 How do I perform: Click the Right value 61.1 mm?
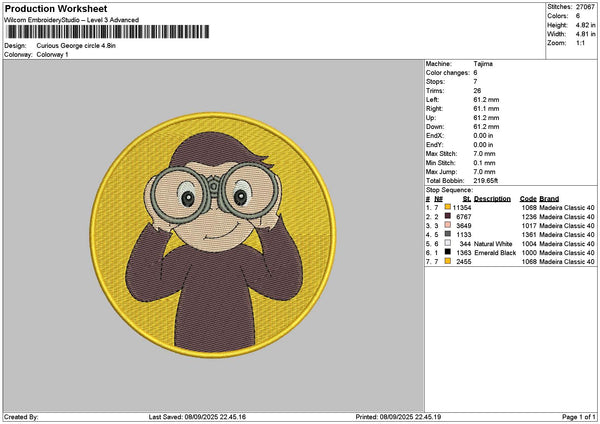486,109
